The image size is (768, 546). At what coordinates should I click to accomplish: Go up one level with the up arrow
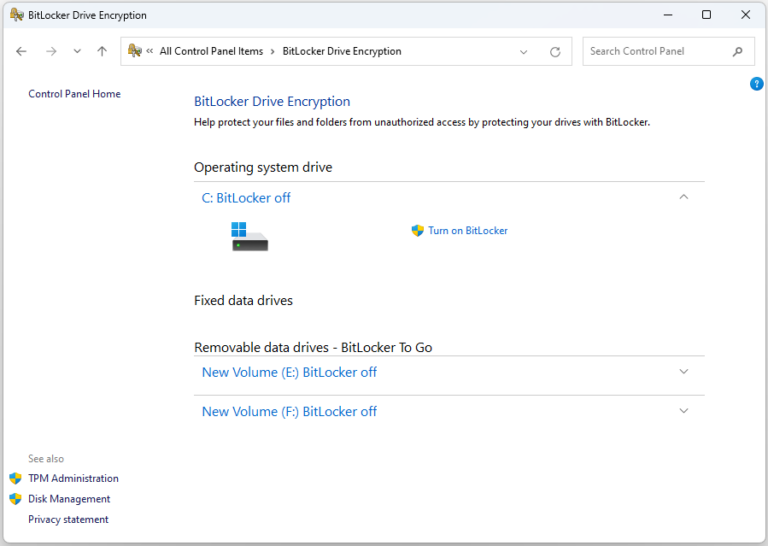click(x=102, y=51)
